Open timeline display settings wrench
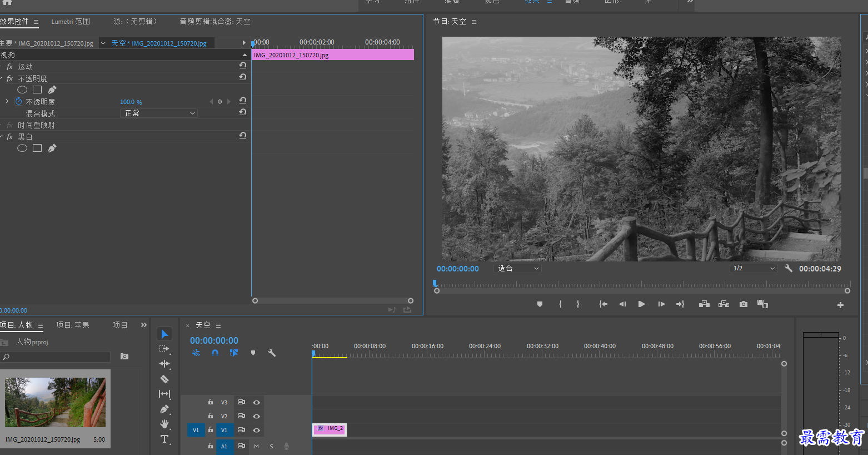The height and width of the screenshot is (455, 868). click(x=272, y=353)
